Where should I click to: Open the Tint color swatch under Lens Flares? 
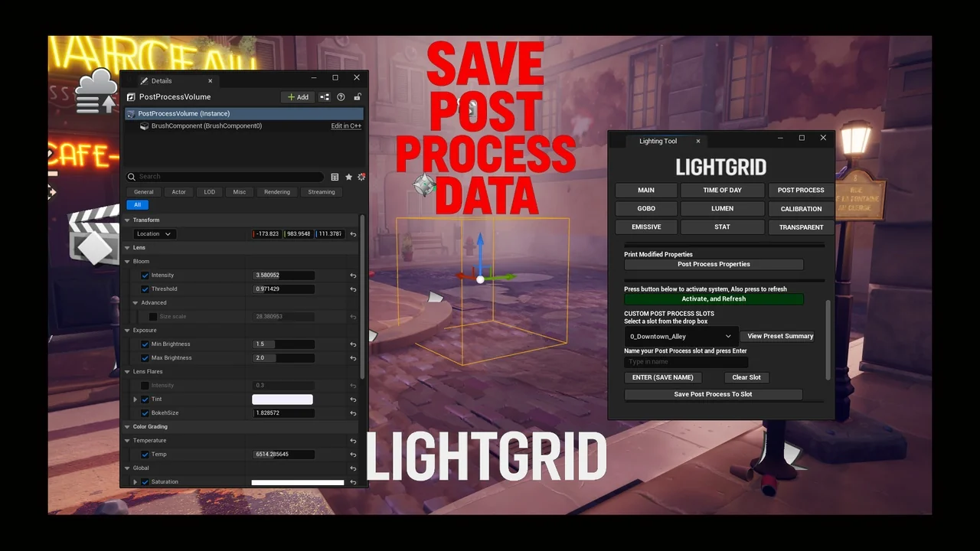click(x=282, y=399)
